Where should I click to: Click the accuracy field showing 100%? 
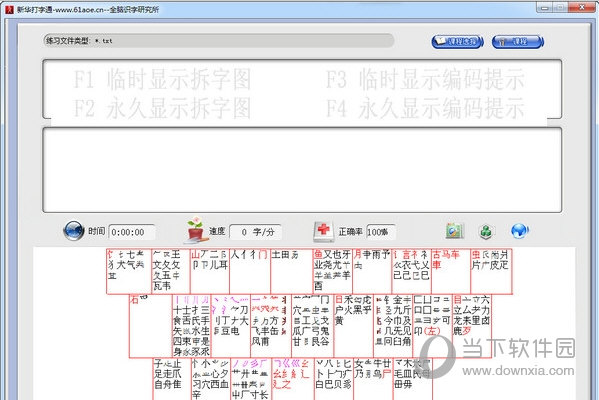381,232
